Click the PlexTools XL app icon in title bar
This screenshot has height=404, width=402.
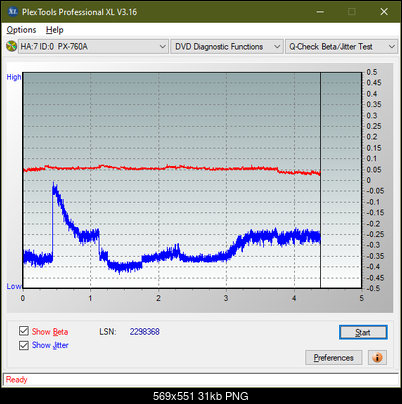click(12, 12)
